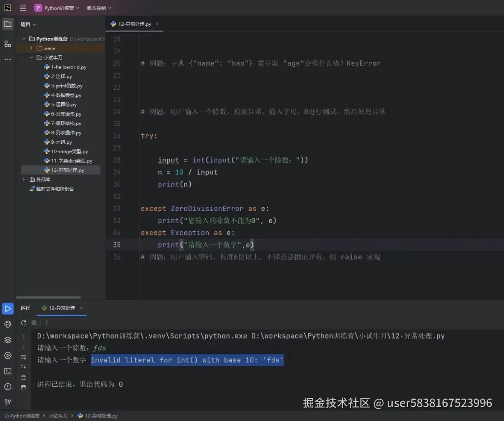This screenshot has width=504, height=421.
Task: Open the Problems tool window icon
Action: pos(8,387)
